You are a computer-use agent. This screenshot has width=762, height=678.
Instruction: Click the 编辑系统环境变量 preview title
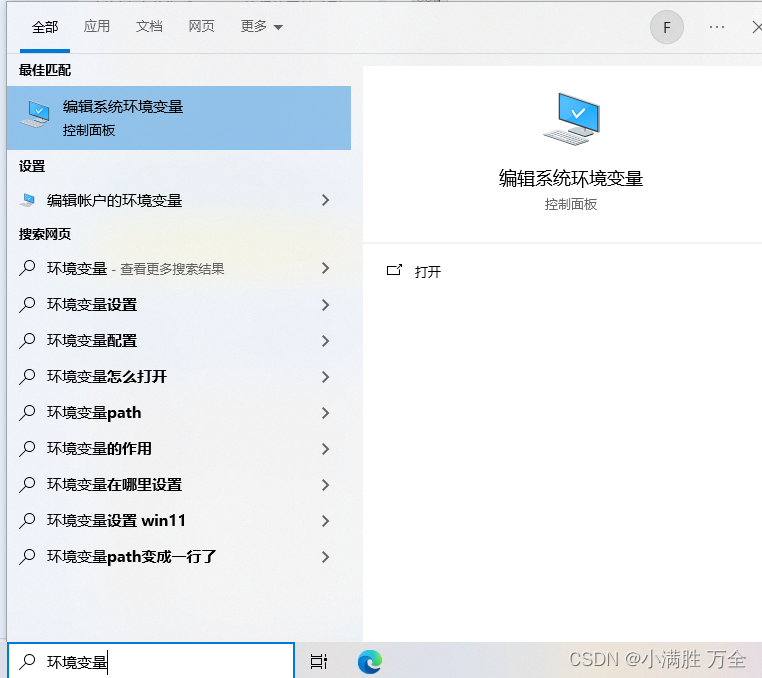pyautogui.click(x=571, y=179)
